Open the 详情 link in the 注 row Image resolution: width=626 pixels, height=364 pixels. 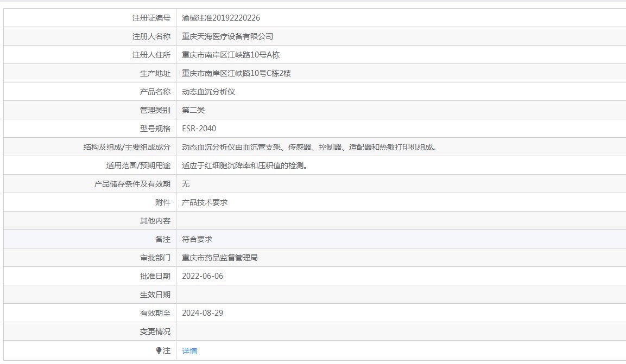click(x=189, y=351)
